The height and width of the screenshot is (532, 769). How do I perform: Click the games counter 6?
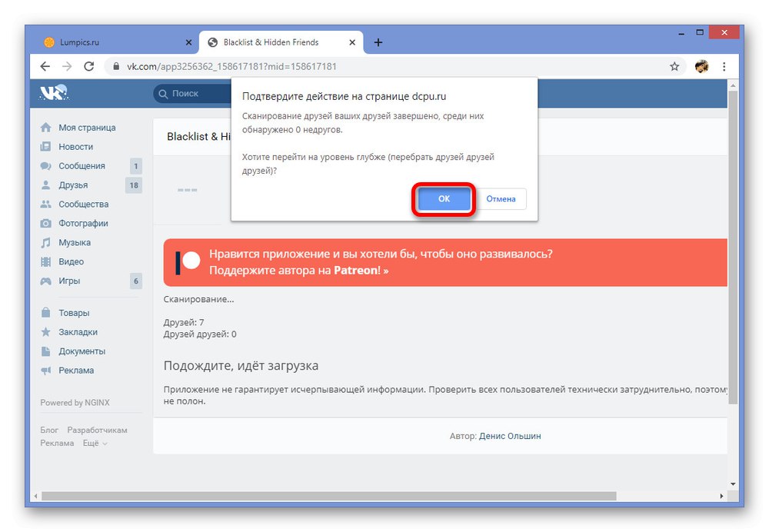point(136,281)
